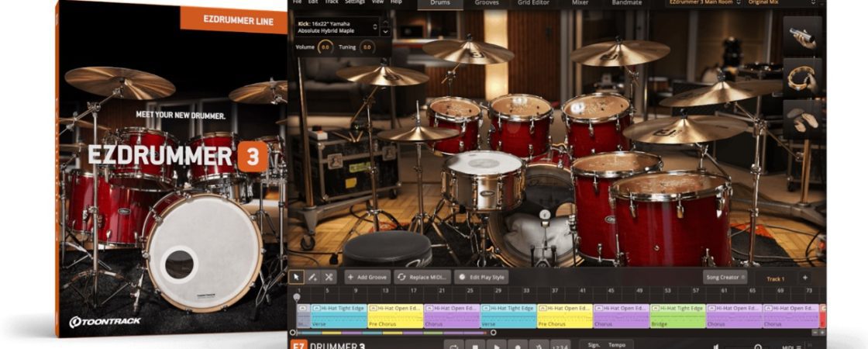Click the timeline zoom out minus button
868x349 pixels.
coord(815,333)
